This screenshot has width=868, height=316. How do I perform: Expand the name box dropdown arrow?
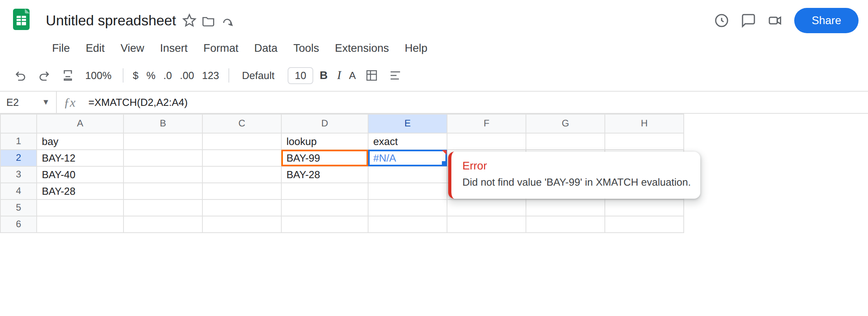click(46, 102)
